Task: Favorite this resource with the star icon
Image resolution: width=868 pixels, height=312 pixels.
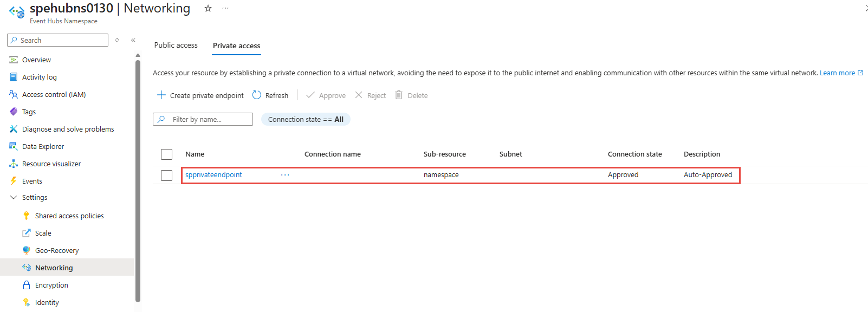Action: 208,9
